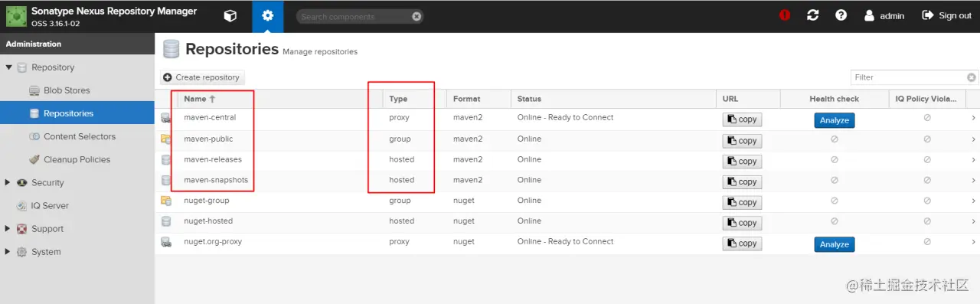This screenshot has width=980, height=304.
Task: Collapse the Repository tree node
Action: pos(8,67)
